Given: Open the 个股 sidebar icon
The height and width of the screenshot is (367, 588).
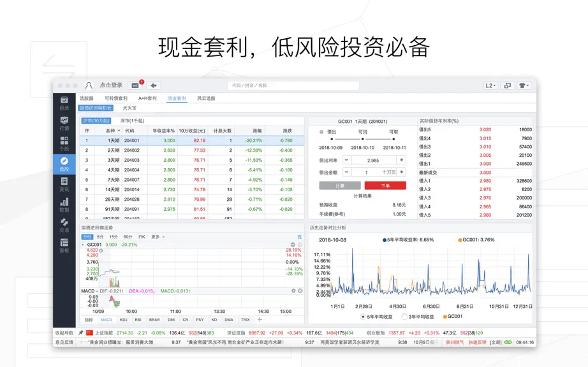Looking at the screenshot, I should [x=64, y=144].
